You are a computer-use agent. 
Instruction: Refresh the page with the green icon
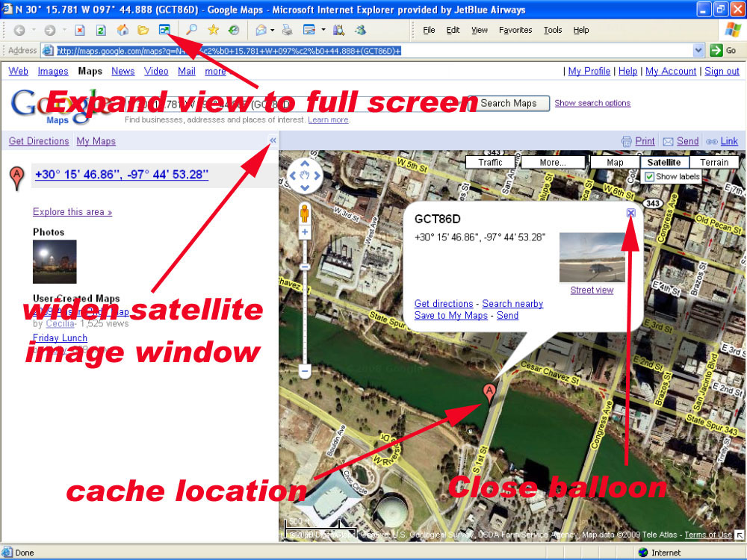coord(101,31)
